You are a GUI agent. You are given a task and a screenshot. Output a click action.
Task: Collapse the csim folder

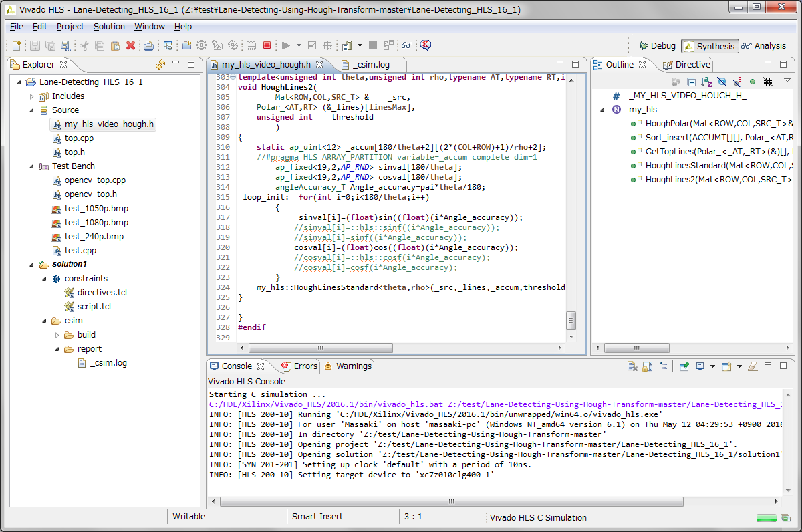click(x=43, y=321)
